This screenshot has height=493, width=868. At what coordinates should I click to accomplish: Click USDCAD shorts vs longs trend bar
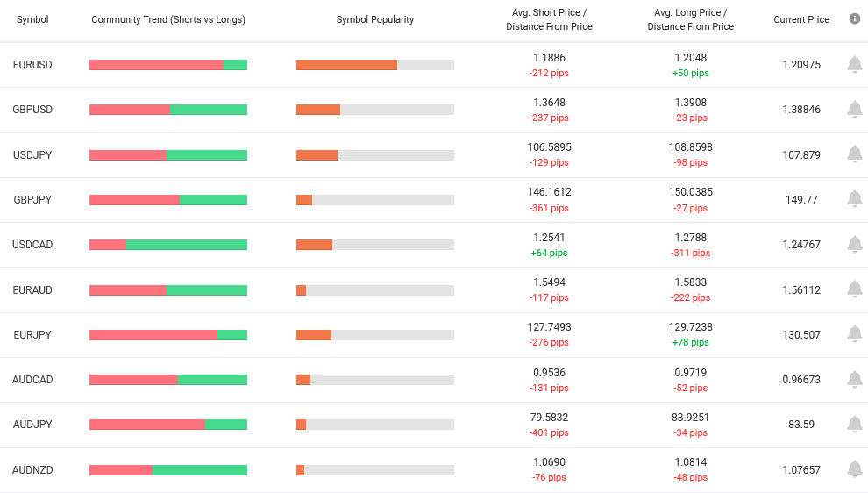click(x=168, y=245)
